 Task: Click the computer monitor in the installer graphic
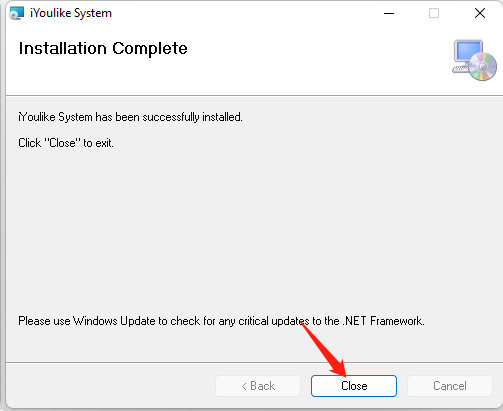click(468, 53)
